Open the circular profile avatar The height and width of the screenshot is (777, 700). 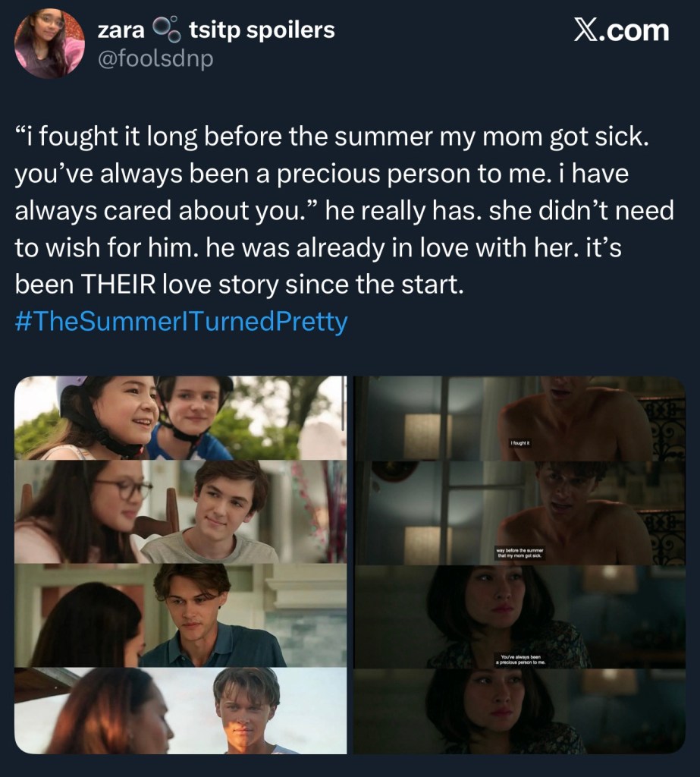click(x=49, y=43)
